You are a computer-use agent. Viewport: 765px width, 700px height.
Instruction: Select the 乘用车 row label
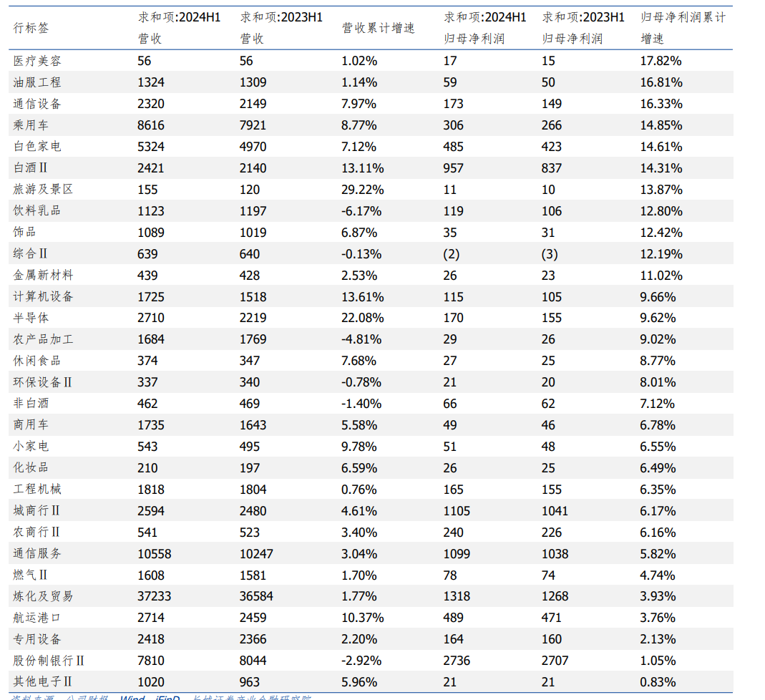31,125
